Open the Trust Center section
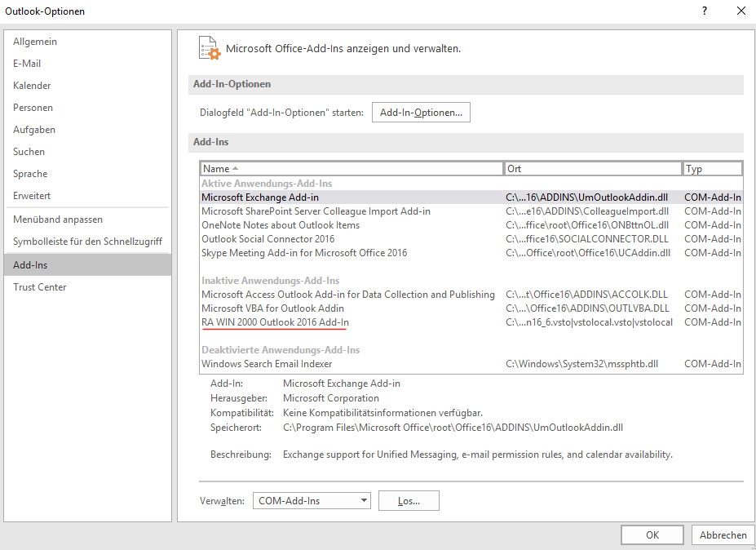 [39, 286]
